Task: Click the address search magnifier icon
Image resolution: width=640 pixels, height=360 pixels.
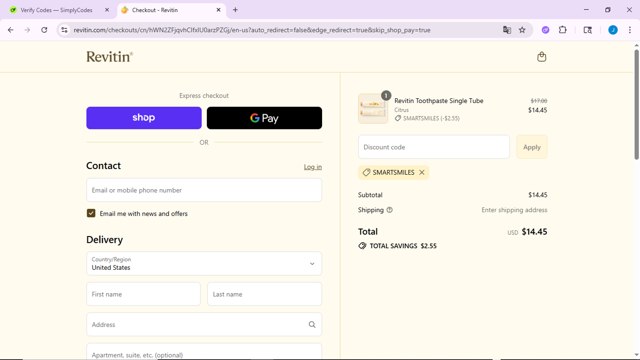Action: point(312,324)
